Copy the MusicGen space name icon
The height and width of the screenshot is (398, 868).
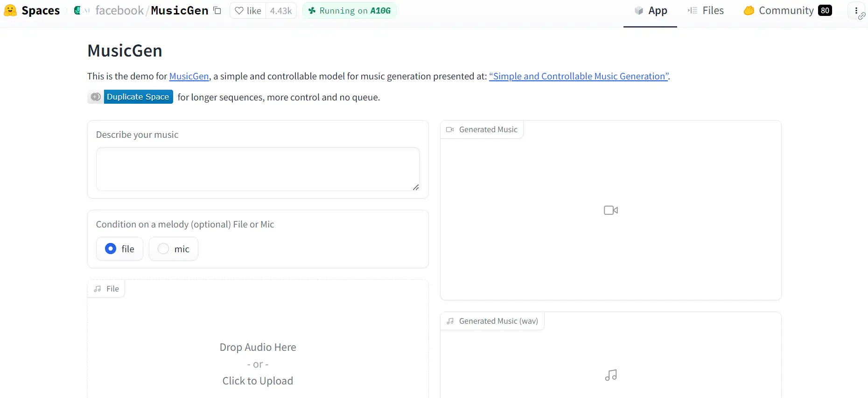(x=217, y=10)
